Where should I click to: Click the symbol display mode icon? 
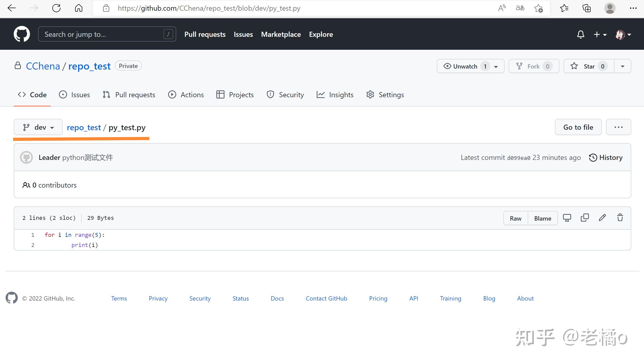point(567,218)
